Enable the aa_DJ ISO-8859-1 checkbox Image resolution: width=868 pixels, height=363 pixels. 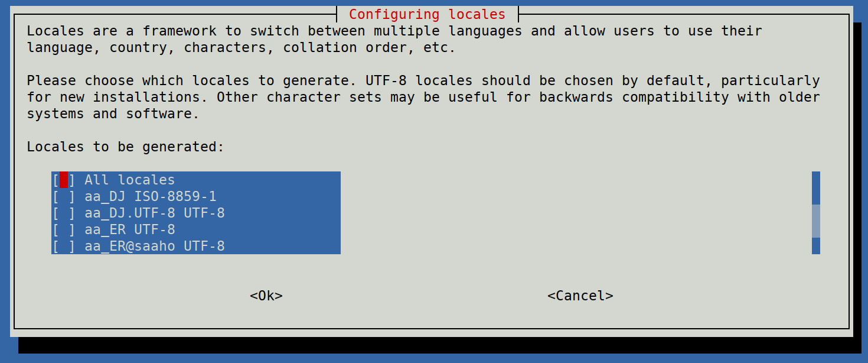64,196
